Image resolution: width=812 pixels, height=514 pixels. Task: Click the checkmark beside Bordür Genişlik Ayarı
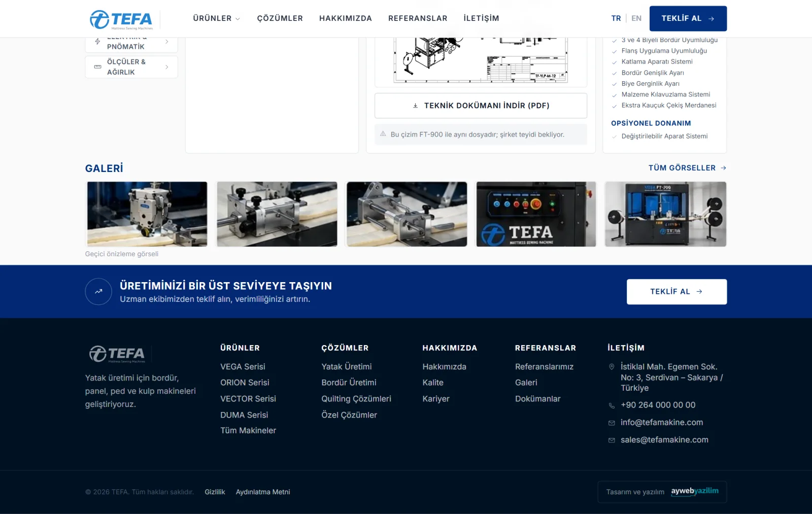(x=615, y=73)
